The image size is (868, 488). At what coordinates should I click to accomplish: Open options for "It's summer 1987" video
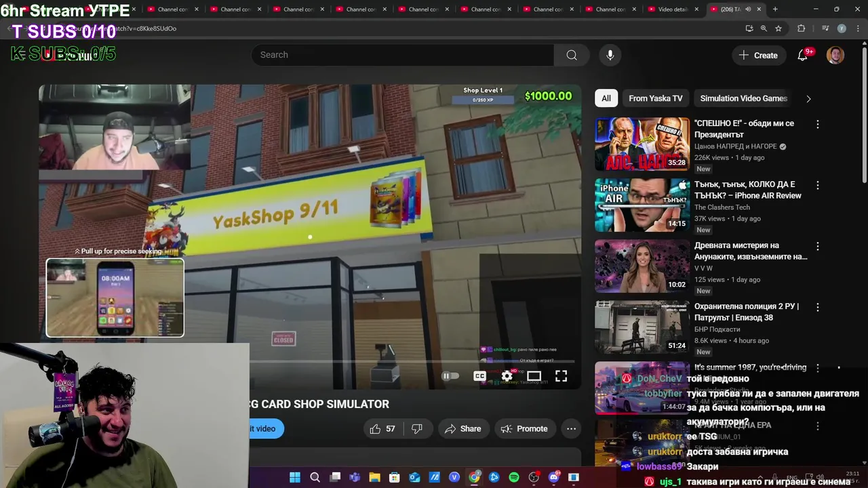tap(818, 368)
